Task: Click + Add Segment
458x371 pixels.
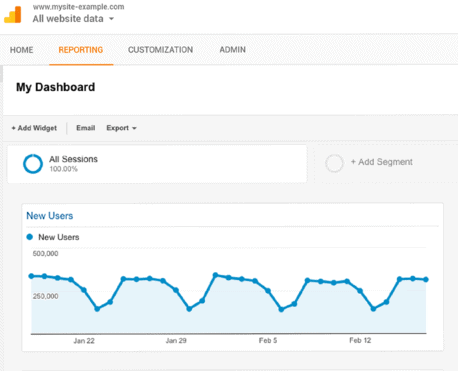Action: click(382, 162)
